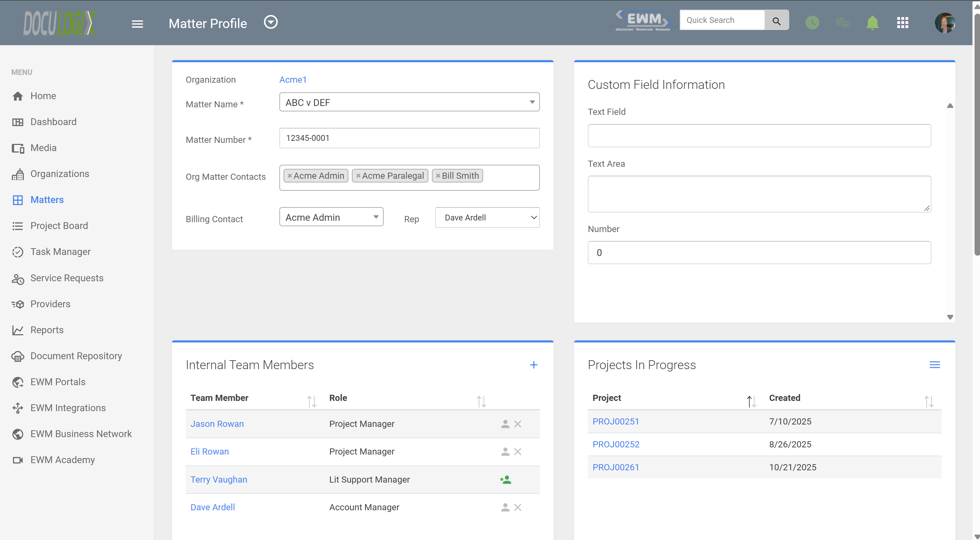Click the Quick Search magnifier button
The width and height of the screenshot is (980, 540).
coord(777,21)
